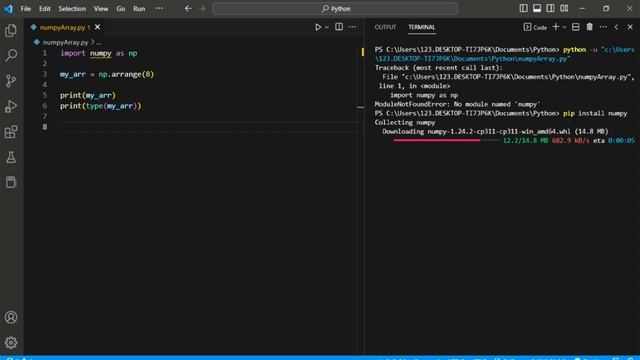Open editor More Actions ellipsis

352,27
